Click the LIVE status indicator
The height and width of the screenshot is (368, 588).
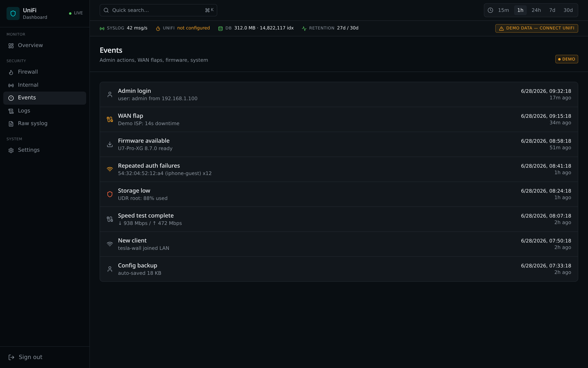pyautogui.click(x=76, y=13)
